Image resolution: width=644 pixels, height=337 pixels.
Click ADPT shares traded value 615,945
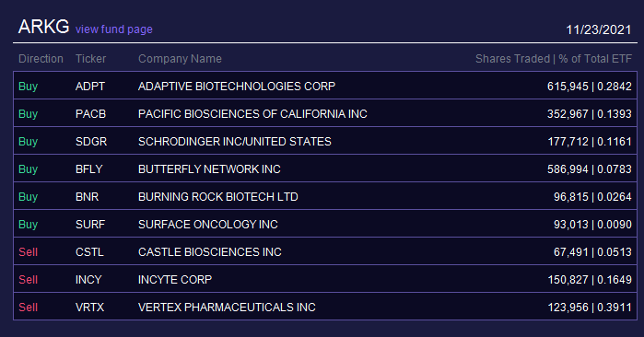pyautogui.click(x=568, y=87)
